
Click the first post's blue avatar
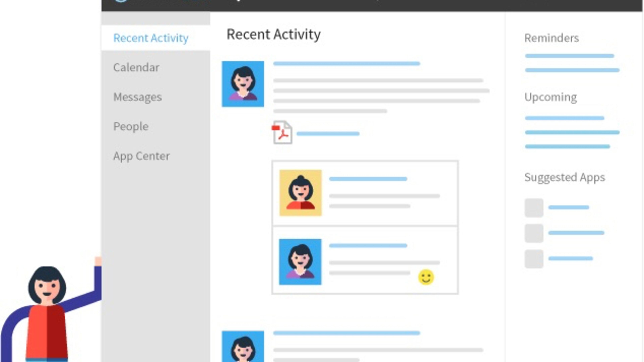[243, 84]
